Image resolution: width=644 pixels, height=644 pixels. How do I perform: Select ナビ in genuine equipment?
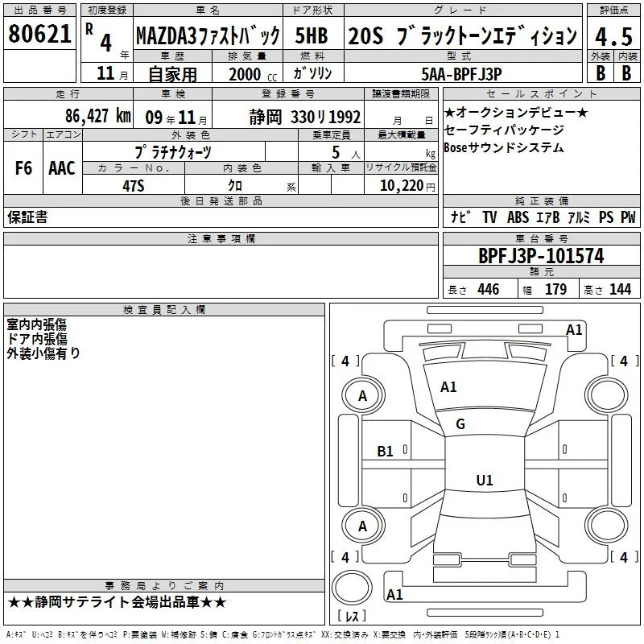click(x=460, y=217)
